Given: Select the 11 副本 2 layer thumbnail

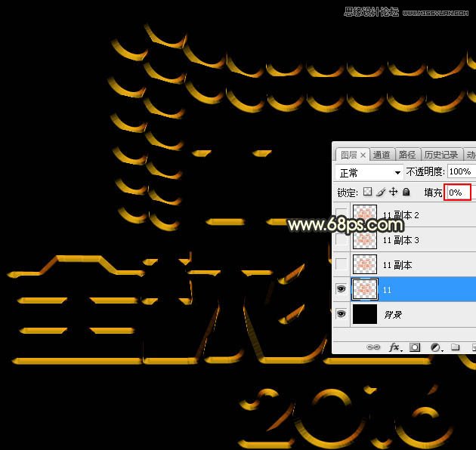Looking at the screenshot, I should [365, 214].
